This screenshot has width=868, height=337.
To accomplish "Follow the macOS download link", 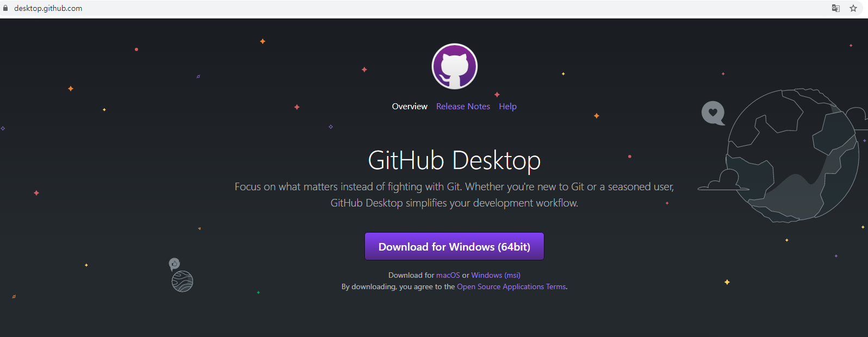I will click(448, 275).
